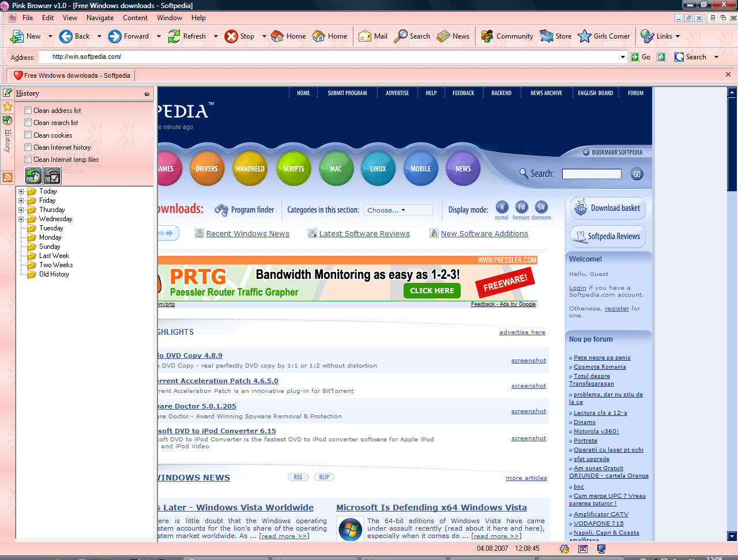The image size is (738, 560).
Task: Expand the Wednesday history folder
Action: click(21, 219)
